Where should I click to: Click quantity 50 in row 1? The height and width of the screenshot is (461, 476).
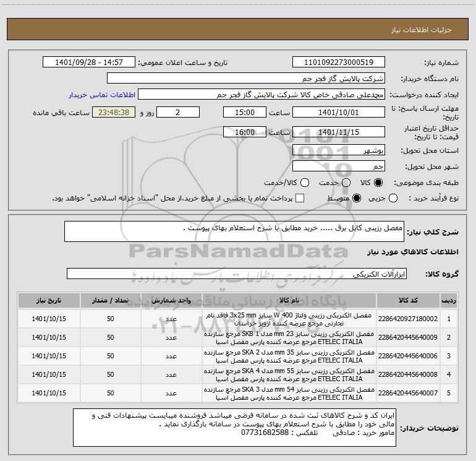(x=110, y=319)
